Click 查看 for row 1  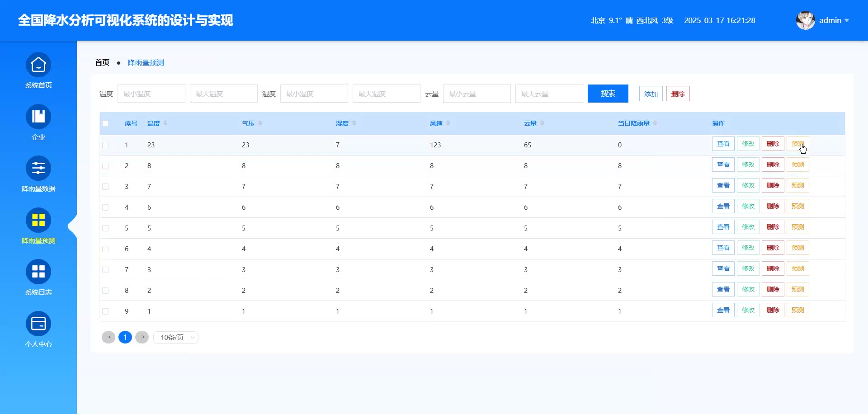pos(723,144)
